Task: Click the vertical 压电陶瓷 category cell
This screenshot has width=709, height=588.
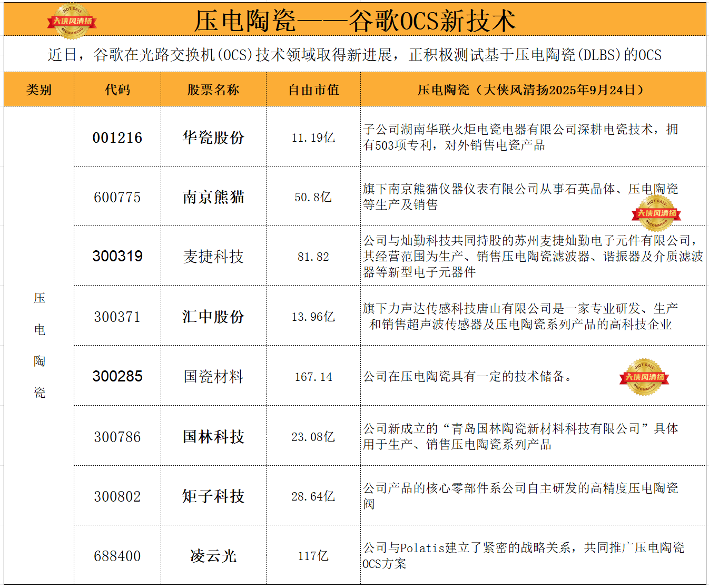Action: [x=40, y=345]
